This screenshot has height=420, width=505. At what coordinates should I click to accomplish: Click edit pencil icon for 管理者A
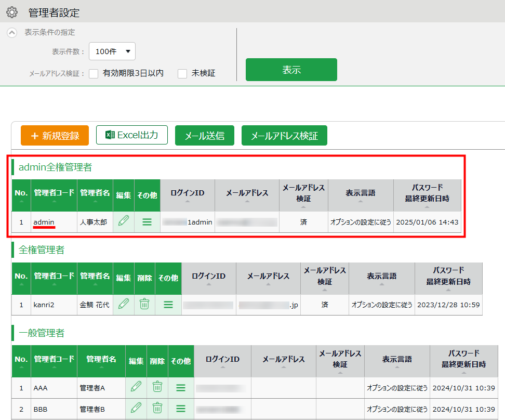point(136,387)
